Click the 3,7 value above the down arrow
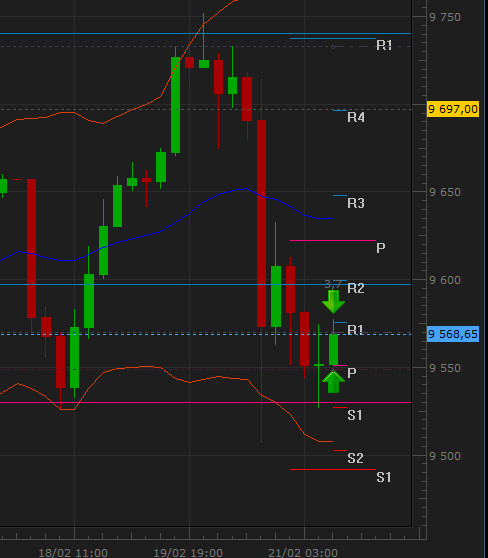Viewport: 488px width, 558px height. 333,284
